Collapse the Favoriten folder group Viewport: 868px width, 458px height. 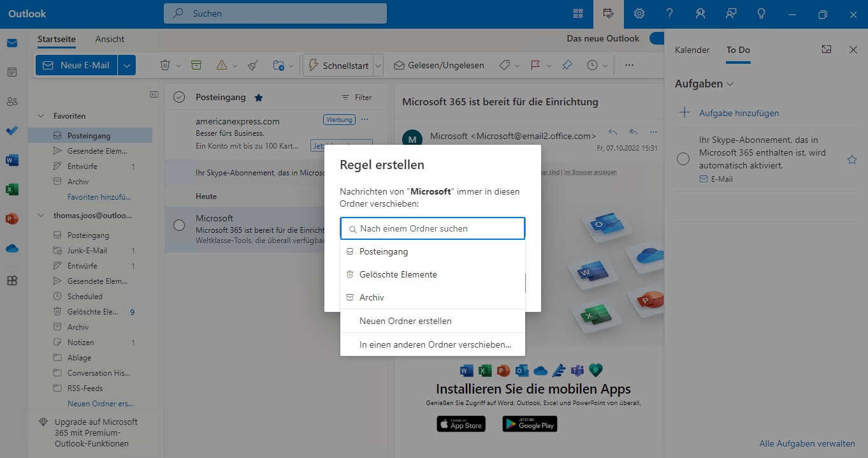coord(41,116)
